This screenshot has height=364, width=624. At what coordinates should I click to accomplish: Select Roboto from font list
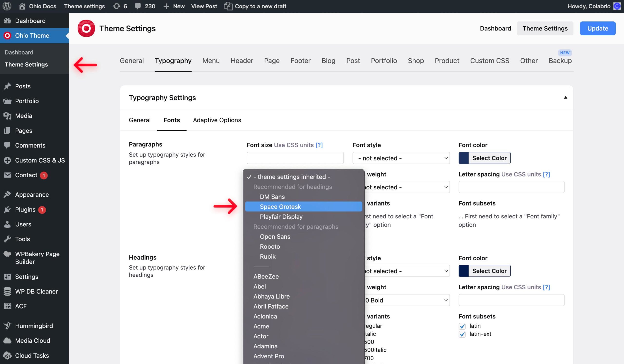303,247
